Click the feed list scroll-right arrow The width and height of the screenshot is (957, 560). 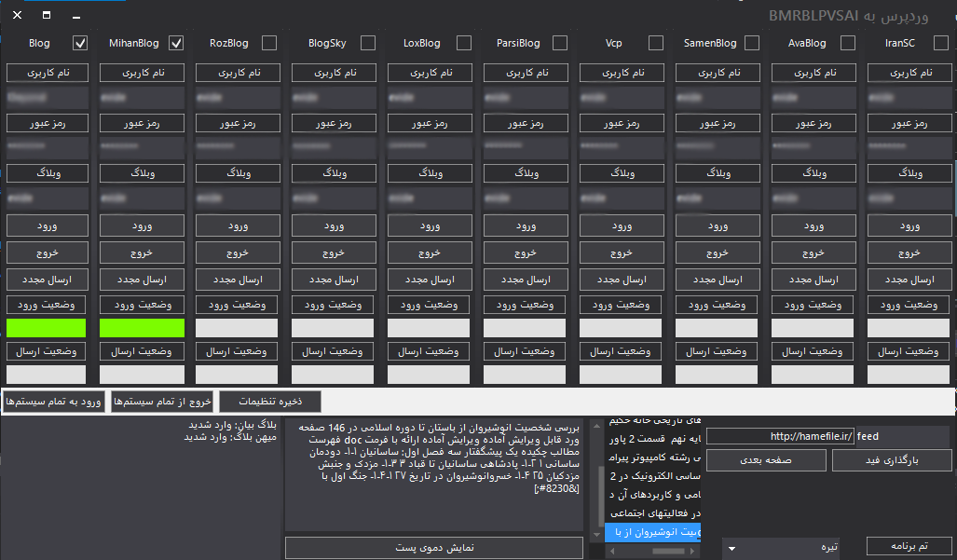click(691, 551)
